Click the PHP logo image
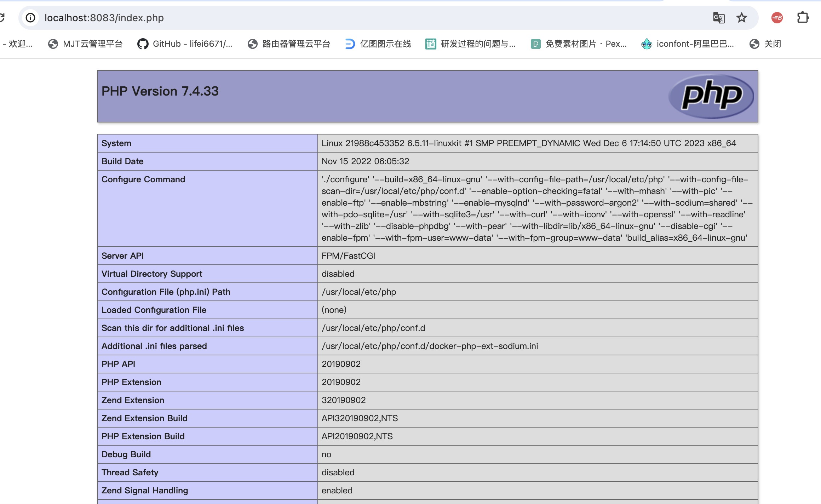Viewport: 821px width, 504px height. pos(711,96)
